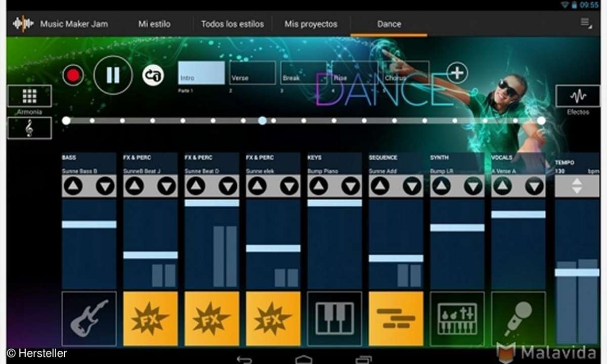Tap the Android recent apps button
Image resolution: width=607 pixels, height=364 pixels.
coord(363,359)
